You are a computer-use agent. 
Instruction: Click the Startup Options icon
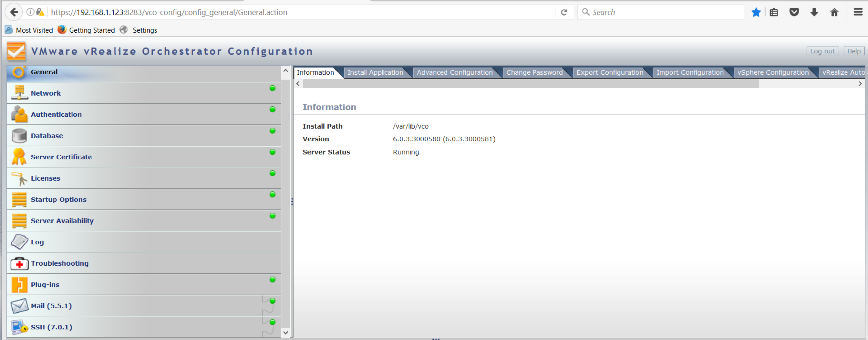pos(19,199)
